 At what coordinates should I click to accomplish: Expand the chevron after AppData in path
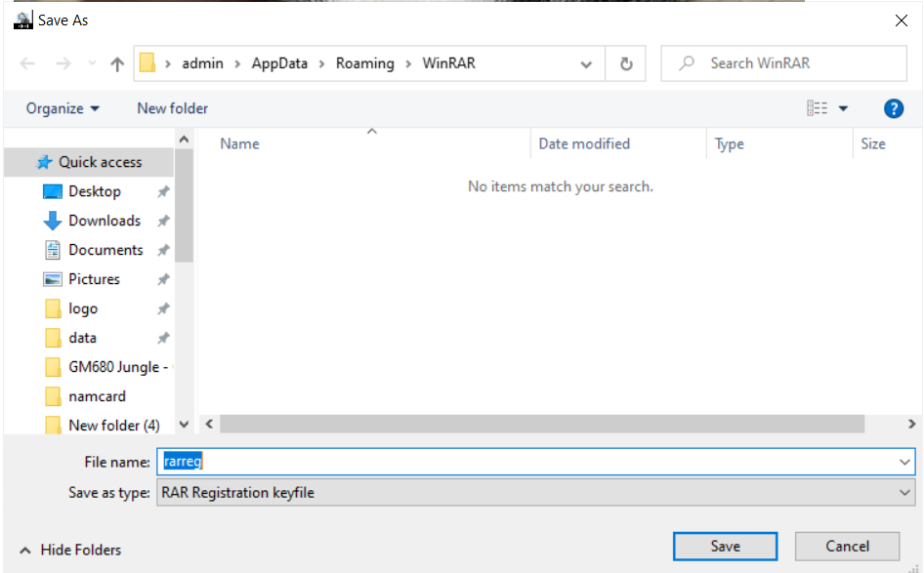(321, 64)
